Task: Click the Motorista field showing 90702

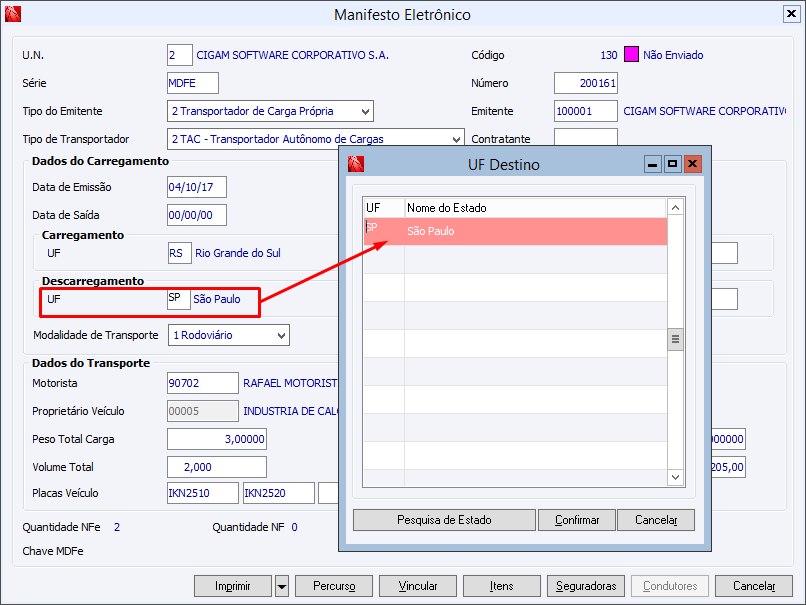Action: click(203, 383)
